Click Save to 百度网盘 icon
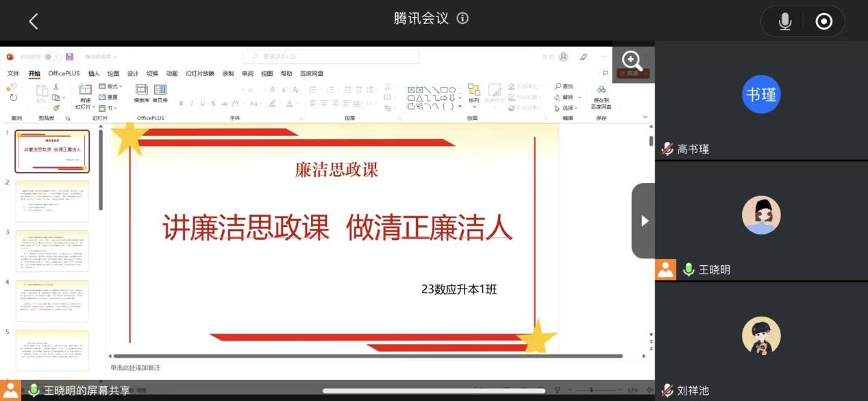868x401 pixels. [x=602, y=90]
